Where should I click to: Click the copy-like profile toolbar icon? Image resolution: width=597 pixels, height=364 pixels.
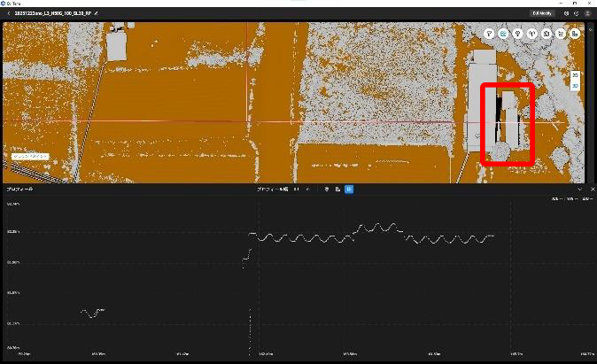tap(337, 190)
